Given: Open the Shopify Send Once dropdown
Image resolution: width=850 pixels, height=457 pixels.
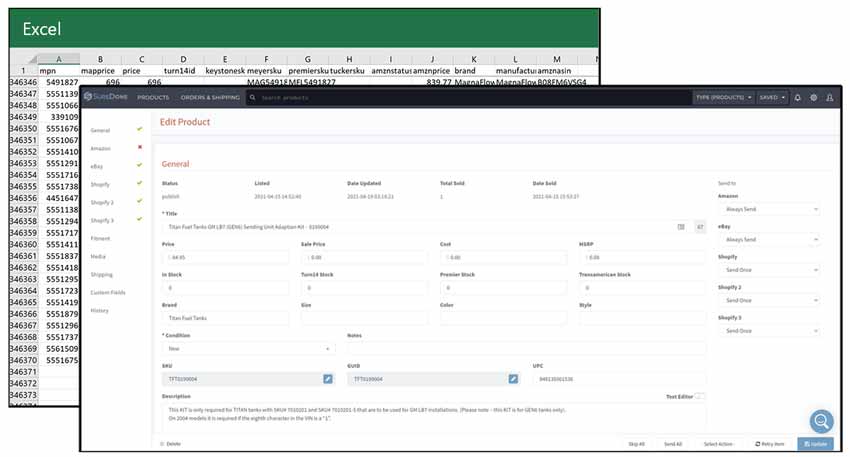Looking at the screenshot, I should click(x=769, y=270).
